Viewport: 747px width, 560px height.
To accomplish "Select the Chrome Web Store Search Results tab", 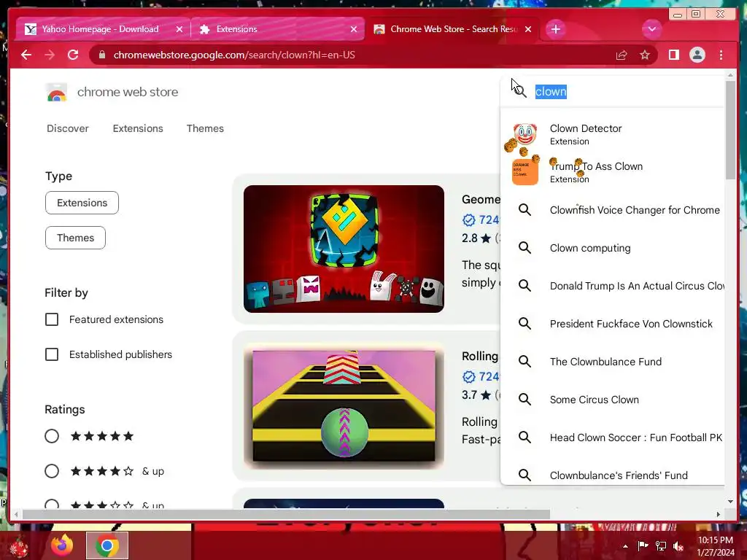I will (452, 29).
